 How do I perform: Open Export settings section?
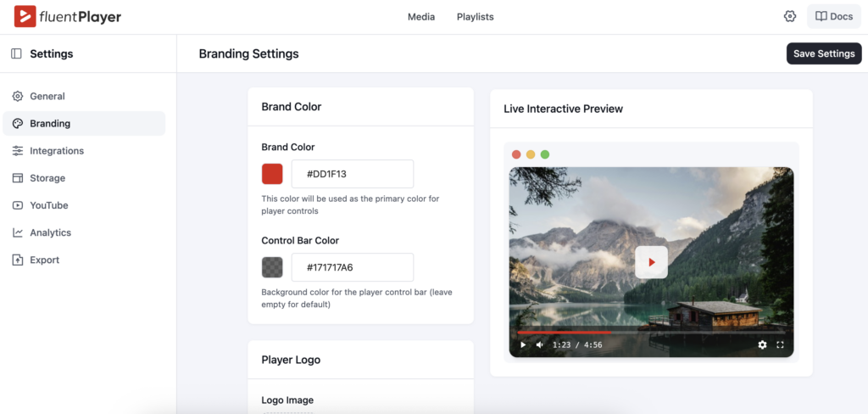(x=84, y=260)
